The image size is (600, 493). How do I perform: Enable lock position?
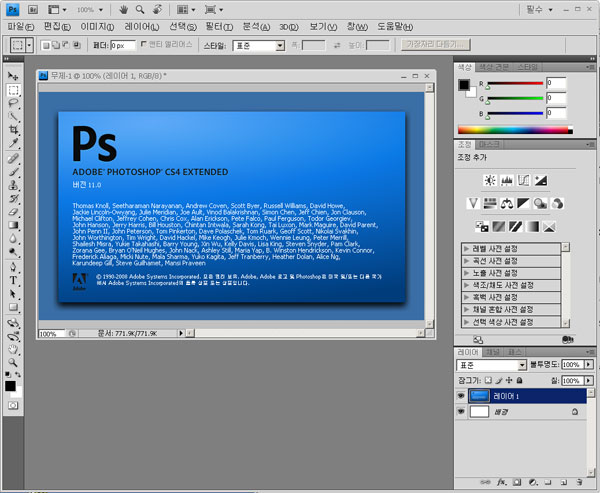pyautogui.click(x=509, y=380)
